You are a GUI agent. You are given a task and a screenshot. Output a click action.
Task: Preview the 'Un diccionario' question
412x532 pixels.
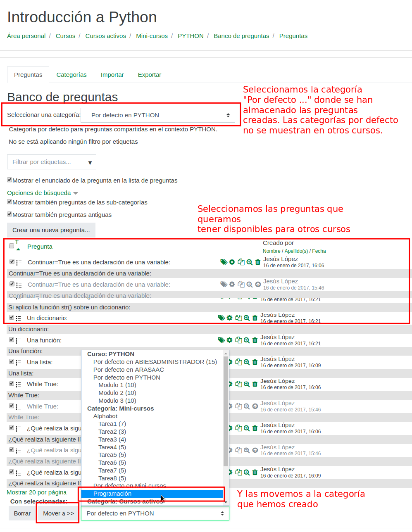coord(247,318)
